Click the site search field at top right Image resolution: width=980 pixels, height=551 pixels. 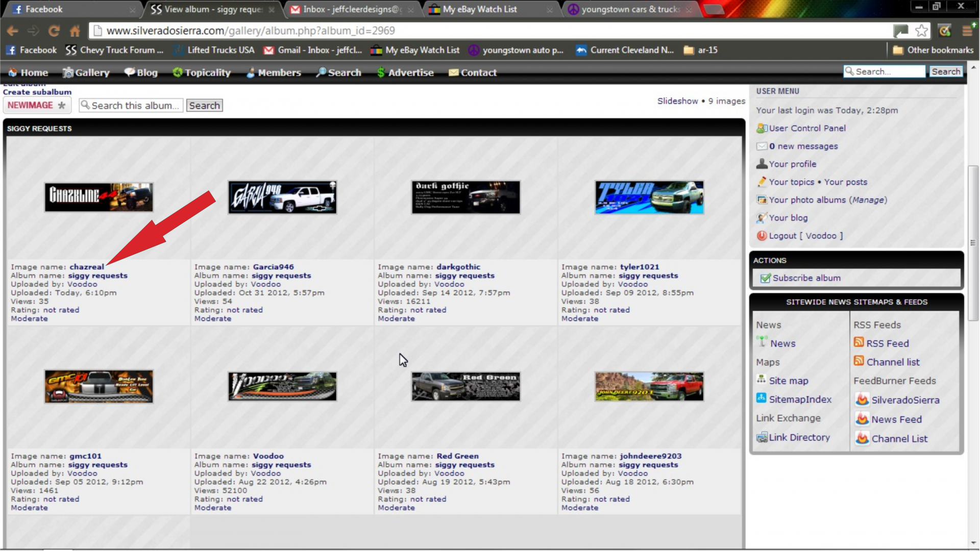tap(885, 71)
